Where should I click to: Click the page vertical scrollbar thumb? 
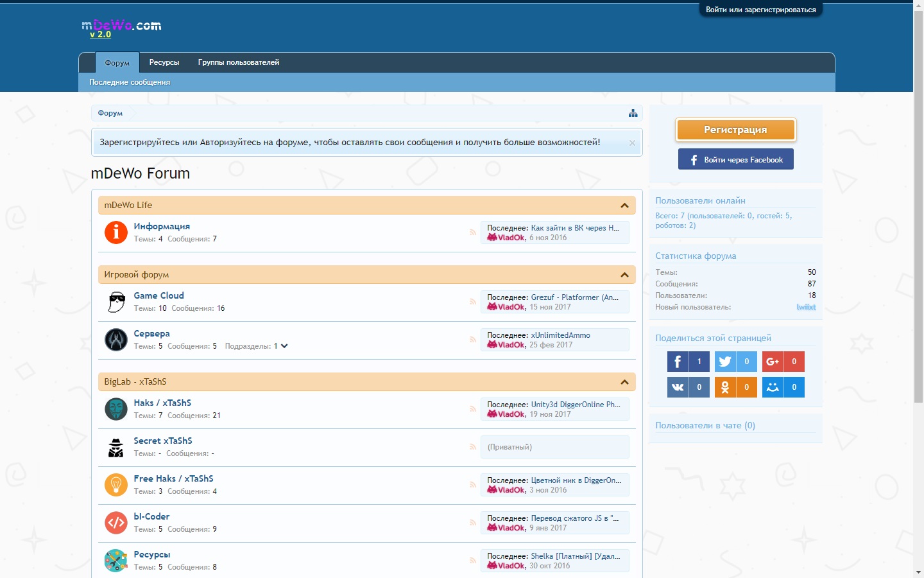tap(918, 206)
